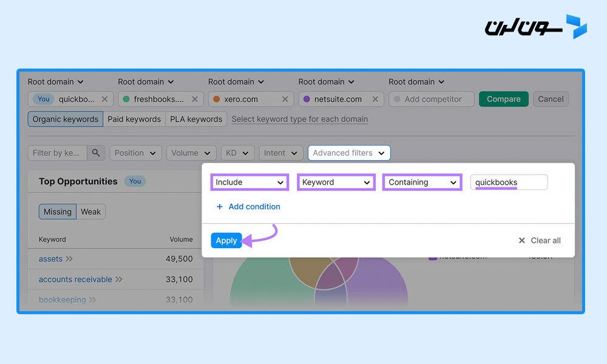Click the orange dot on xero.com

(217, 99)
